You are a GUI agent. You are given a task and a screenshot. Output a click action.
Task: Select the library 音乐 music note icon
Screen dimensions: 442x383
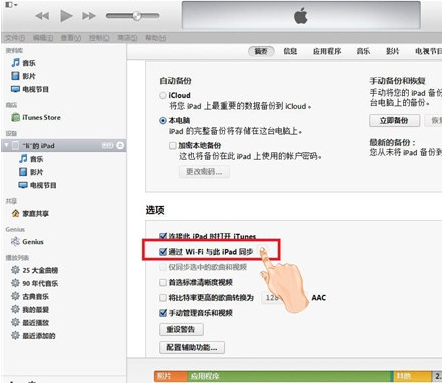coord(15,63)
